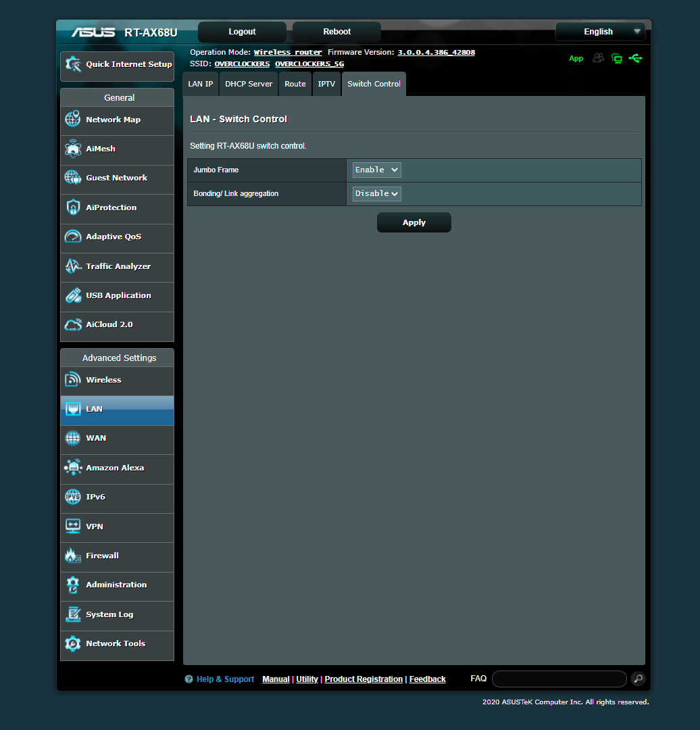Open Traffic Analyzer menu label

(118, 266)
